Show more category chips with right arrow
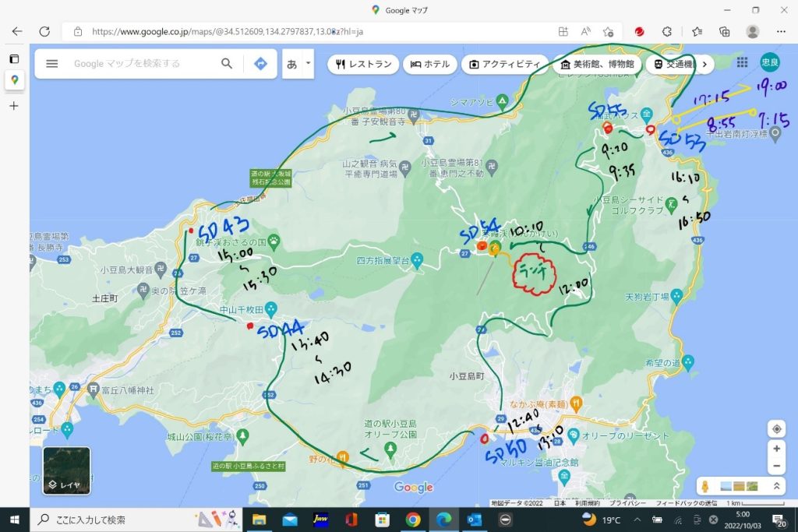Screen dimensions: 798x532 point(704,64)
